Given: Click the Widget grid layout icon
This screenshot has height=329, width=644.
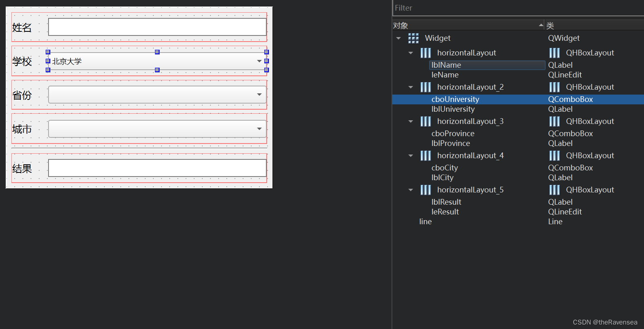Looking at the screenshot, I should [414, 38].
